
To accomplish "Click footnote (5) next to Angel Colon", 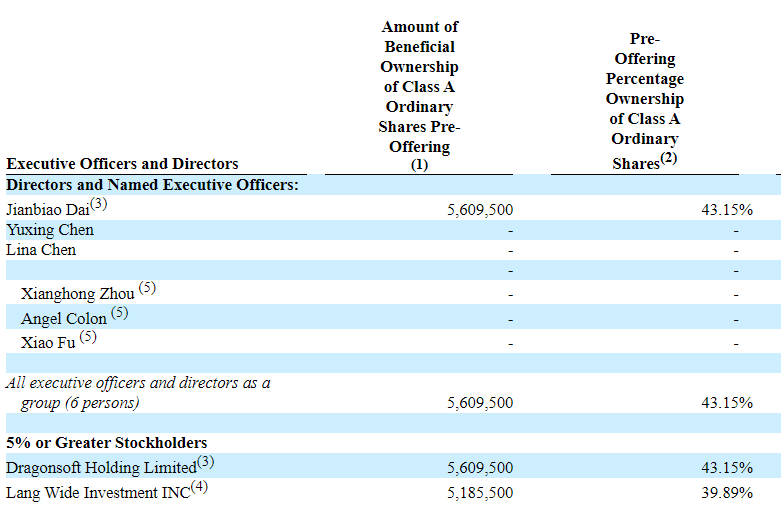I will tap(120, 314).
